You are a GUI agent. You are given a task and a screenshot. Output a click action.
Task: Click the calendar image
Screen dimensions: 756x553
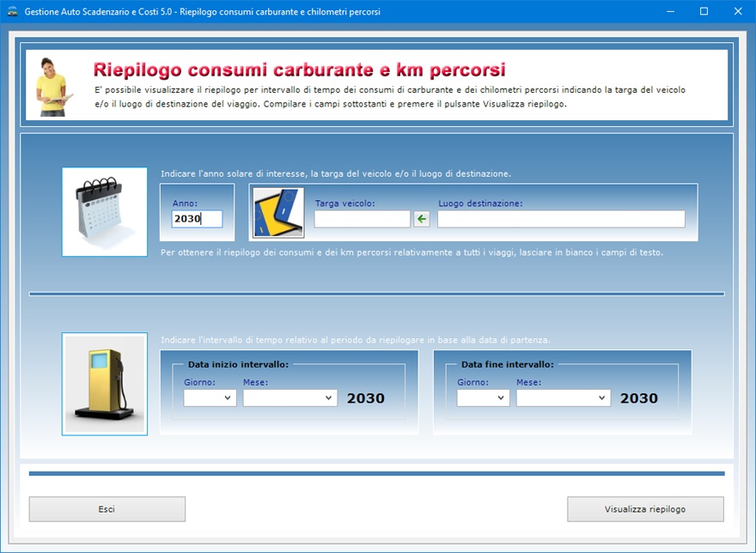coord(105,211)
